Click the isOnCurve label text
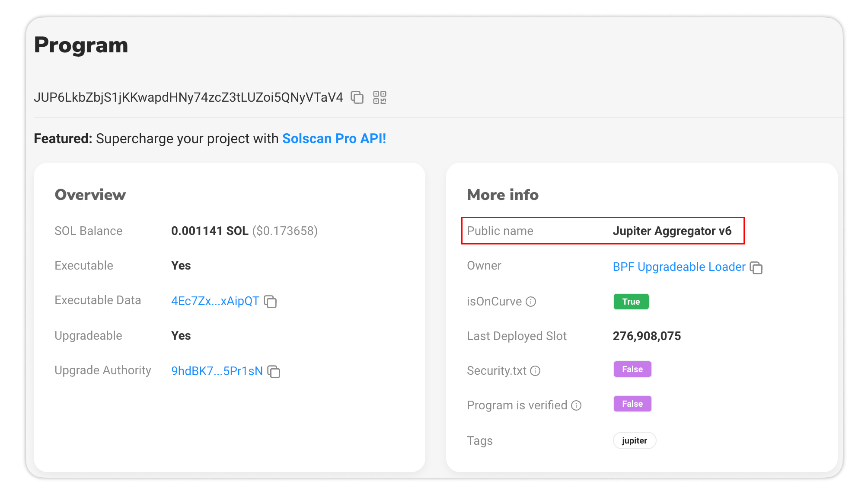 (495, 302)
